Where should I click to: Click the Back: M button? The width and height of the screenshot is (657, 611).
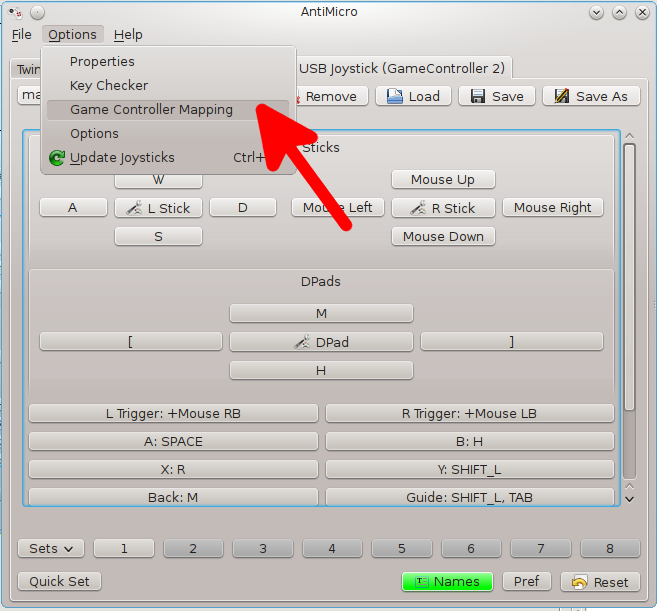pyautogui.click(x=173, y=497)
